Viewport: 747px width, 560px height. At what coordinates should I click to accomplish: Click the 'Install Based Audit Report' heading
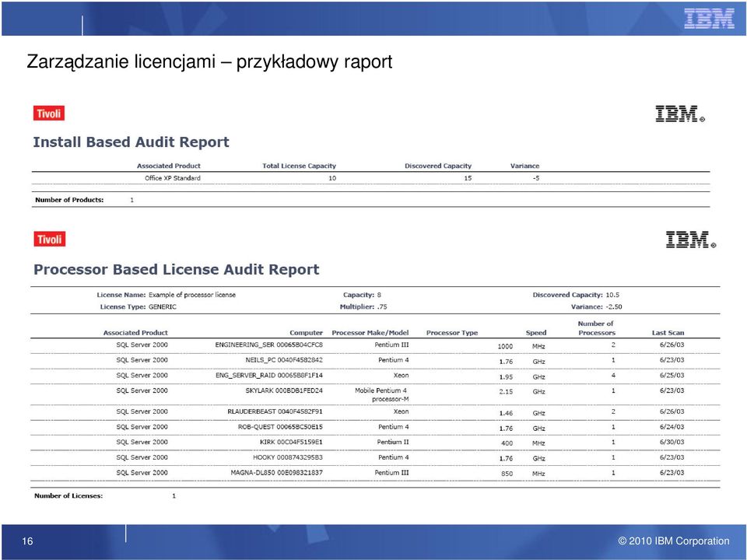(x=131, y=142)
